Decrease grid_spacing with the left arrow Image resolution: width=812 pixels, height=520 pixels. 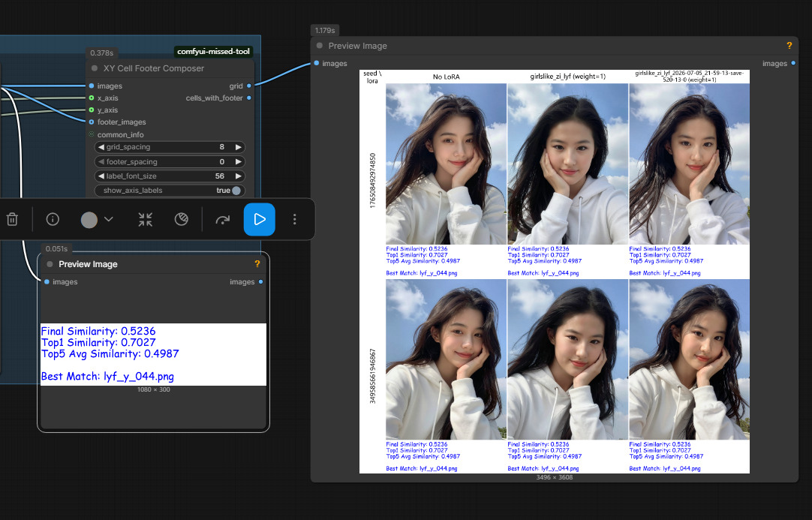pos(101,147)
